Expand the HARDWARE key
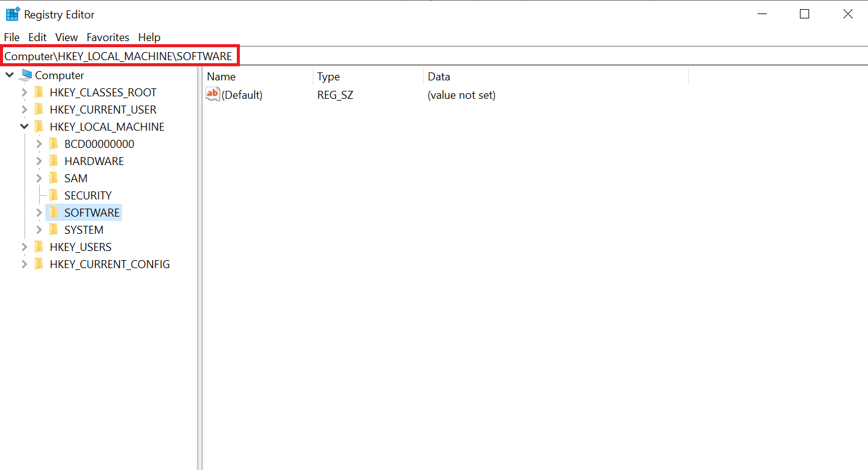This screenshot has height=470, width=868. pos(39,161)
